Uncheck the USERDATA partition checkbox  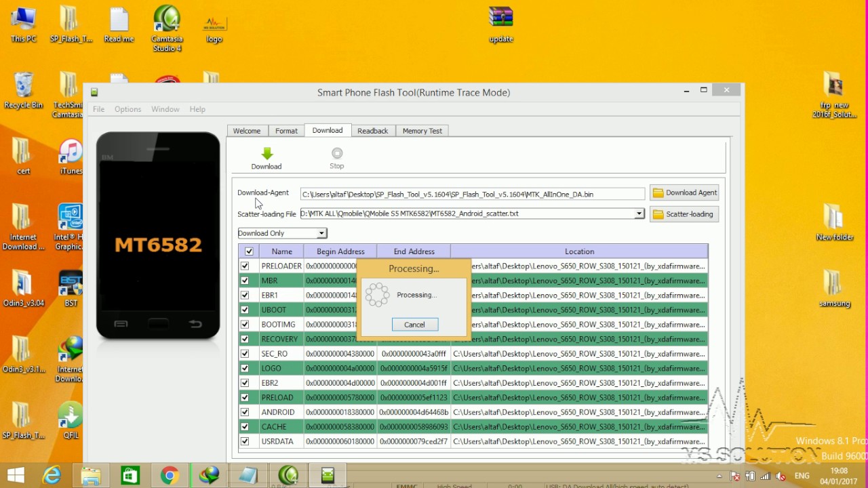click(x=245, y=441)
